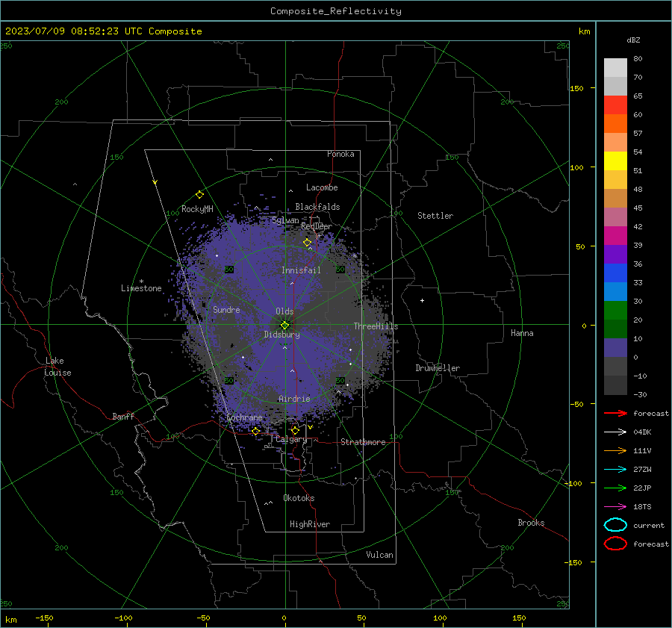
Task: Select the orange 111V arrow legend icon
Action: 615,450
